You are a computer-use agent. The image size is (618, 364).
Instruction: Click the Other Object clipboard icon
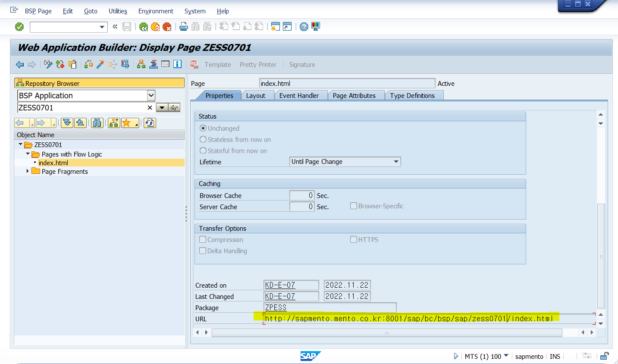tap(72, 64)
